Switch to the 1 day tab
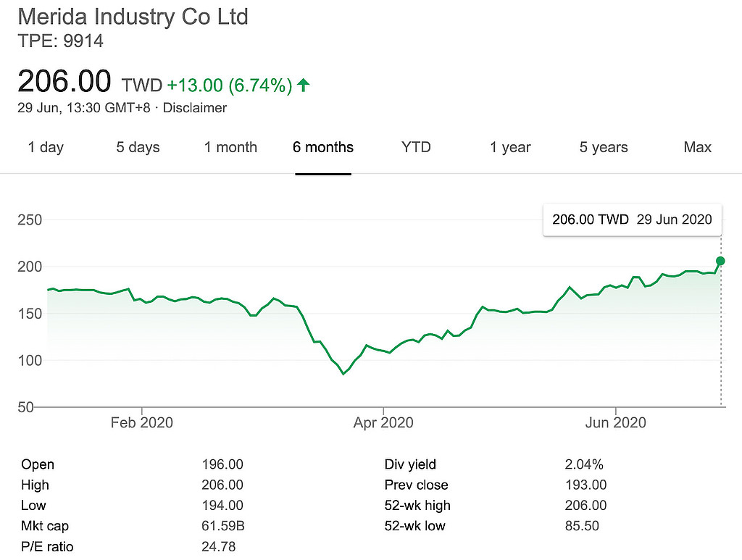The image size is (742, 560). pos(46,147)
